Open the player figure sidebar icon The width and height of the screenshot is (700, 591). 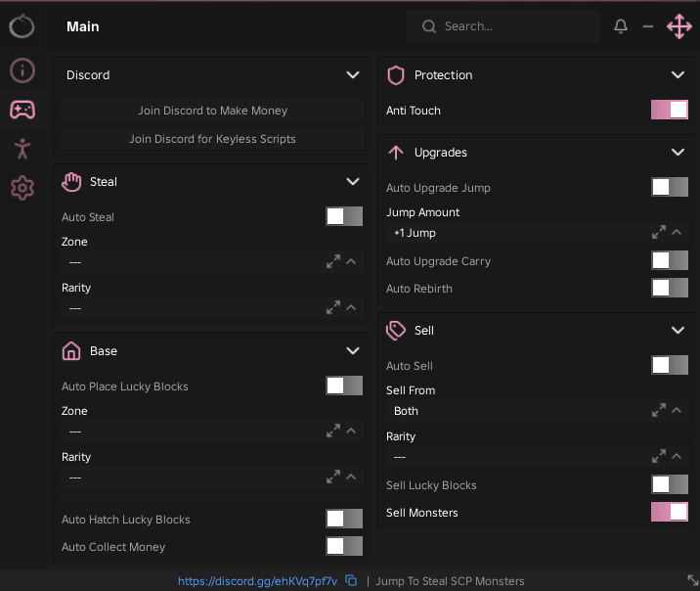click(22, 149)
